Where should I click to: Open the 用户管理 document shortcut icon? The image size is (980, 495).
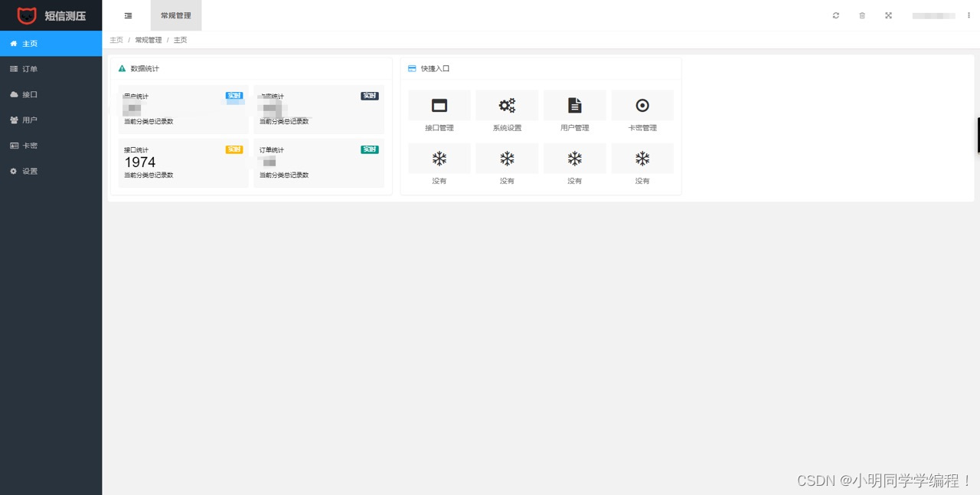click(x=575, y=106)
